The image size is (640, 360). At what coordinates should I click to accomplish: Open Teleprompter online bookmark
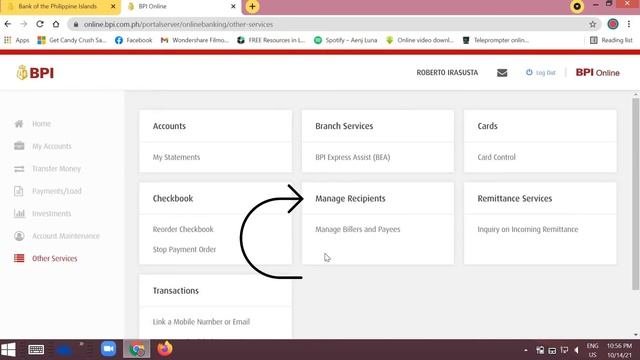pyautogui.click(x=496, y=40)
